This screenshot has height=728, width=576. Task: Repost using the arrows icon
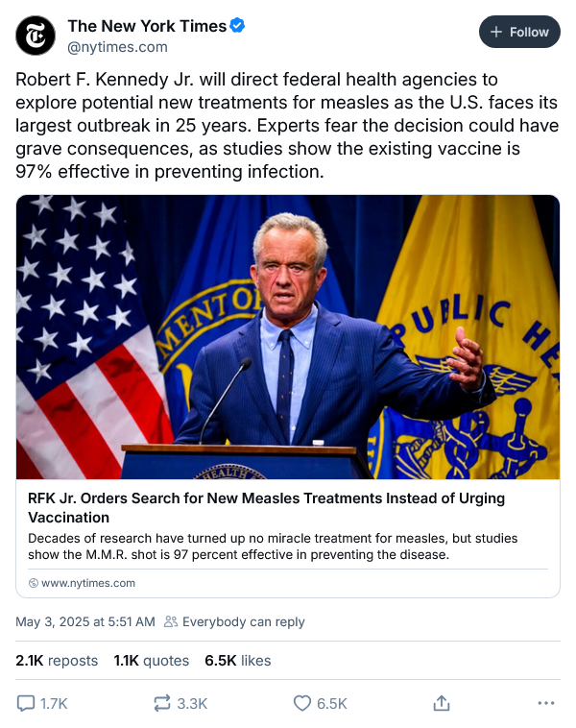click(162, 703)
